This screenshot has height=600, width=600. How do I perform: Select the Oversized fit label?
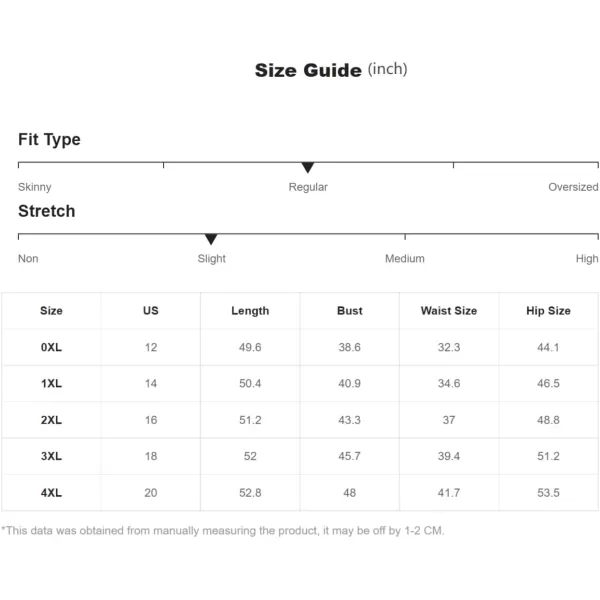[x=573, y=187]
